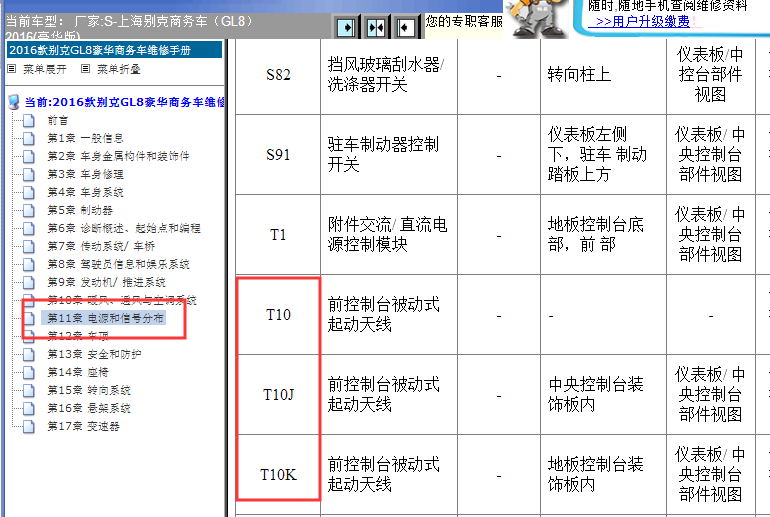This screenshot has width=770, height=517.
Task: Click the page icon next to 第2章
Action: coord(29,157)
